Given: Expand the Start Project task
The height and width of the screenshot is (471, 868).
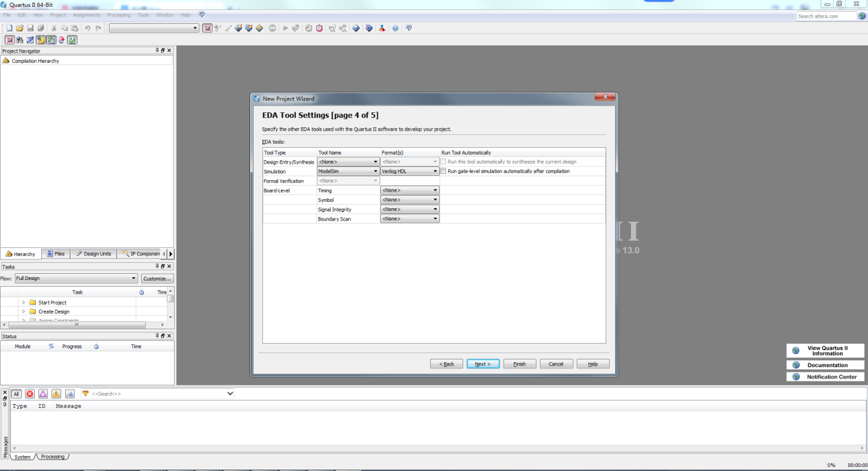Looking at the screenshot, I should [x=24, y=302].
